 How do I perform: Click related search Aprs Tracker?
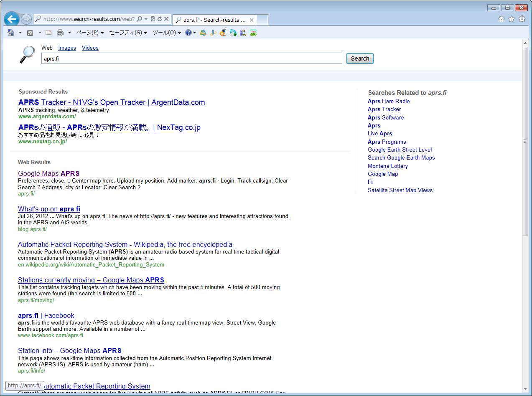[x=384, y=109]
